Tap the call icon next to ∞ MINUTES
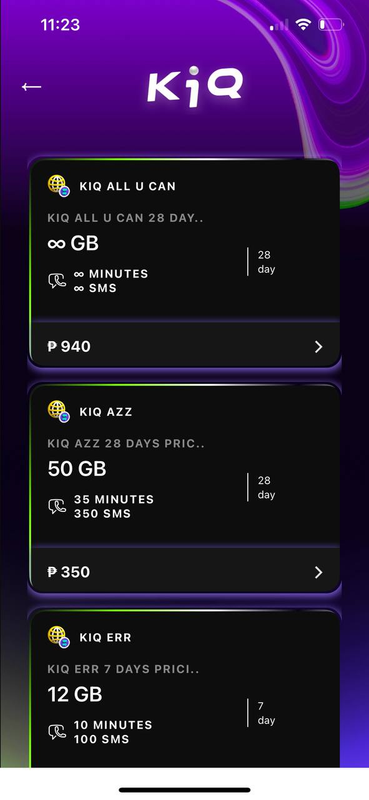Screen dimensions: 369x800 click(x=57, y=281)
